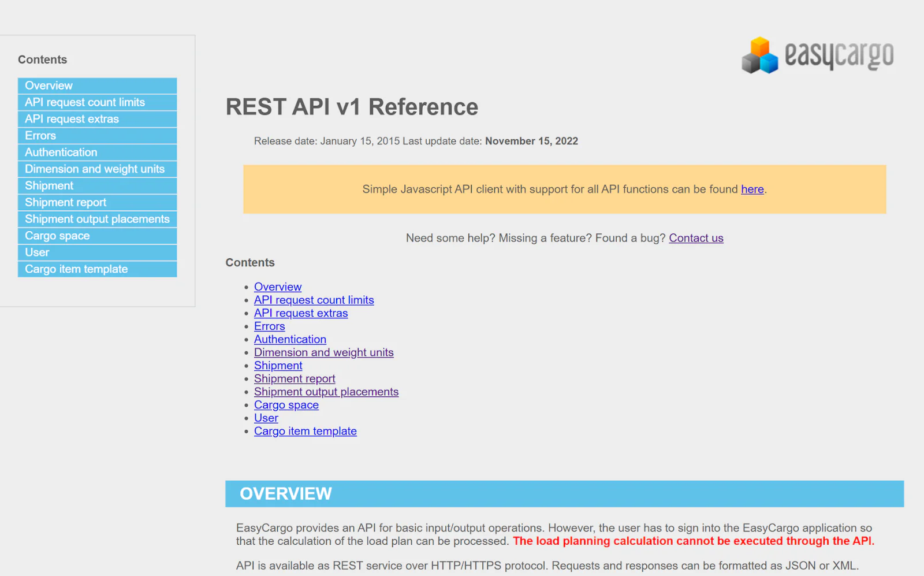
Task: Click the Contact us link
Action: (696, 238)
